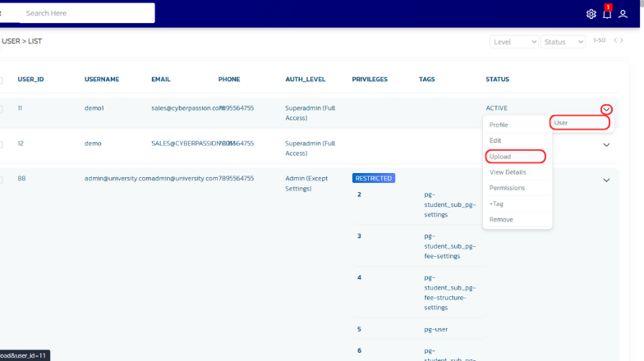644x361 pixels.
Task: Tick the checkbox for user ID 88
Action: [x=1, y=180]
